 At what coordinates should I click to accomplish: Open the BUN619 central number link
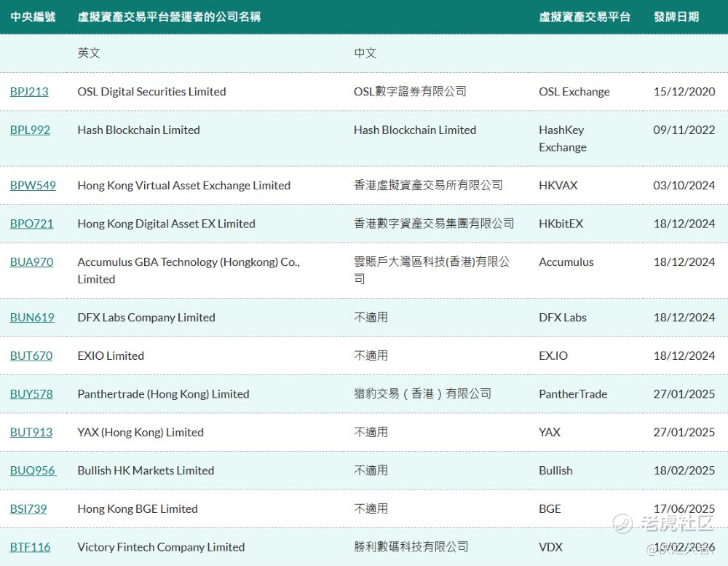tap(32, 318)
